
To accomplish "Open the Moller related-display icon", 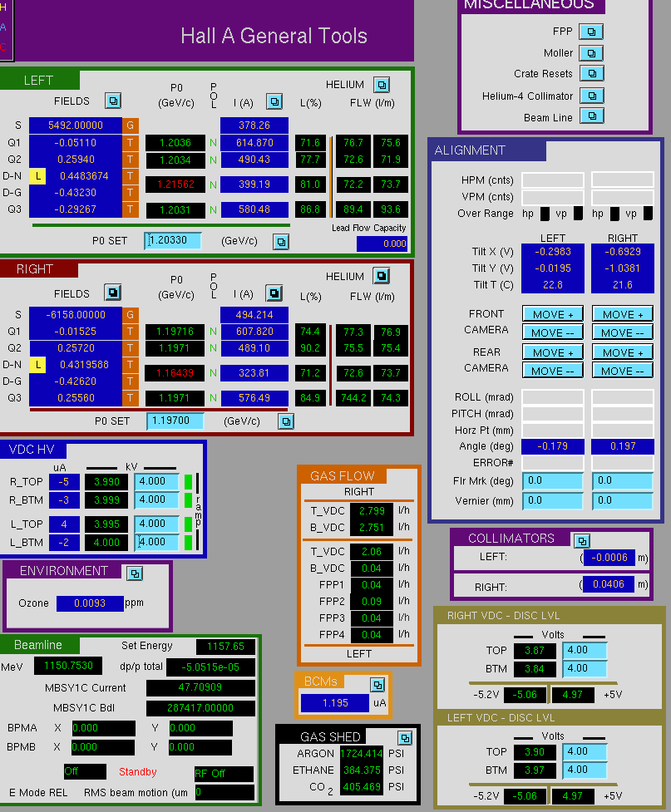I will tap(591, 53).
